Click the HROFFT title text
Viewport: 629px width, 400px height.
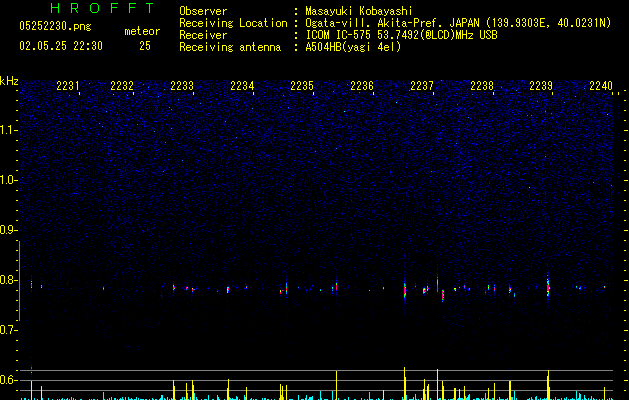click(103, 8)
